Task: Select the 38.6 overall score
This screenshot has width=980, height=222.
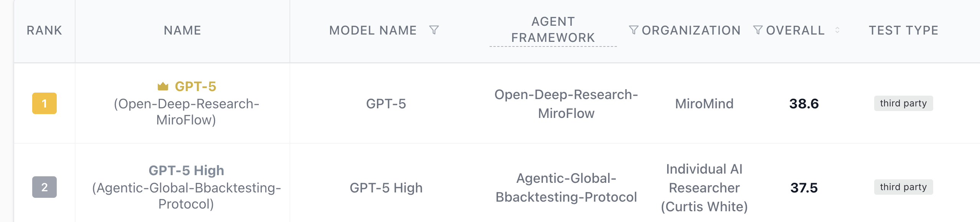Action: 804,104
